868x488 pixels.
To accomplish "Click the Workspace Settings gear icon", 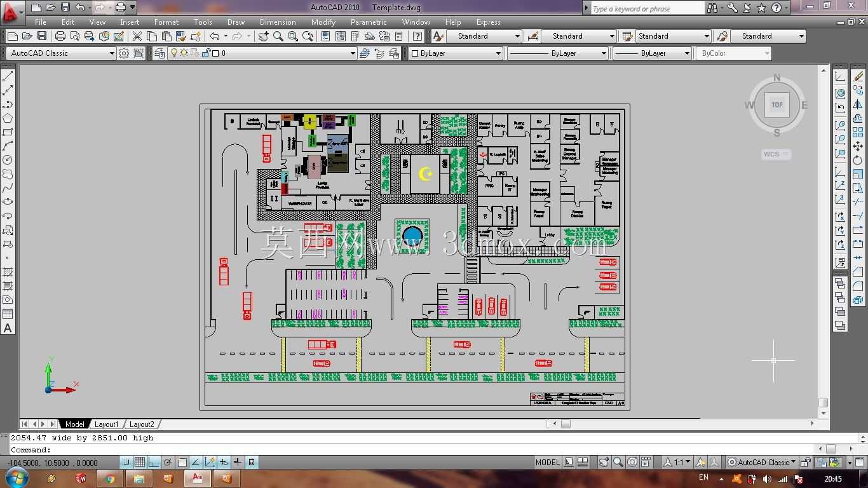I will click(124, 53).
